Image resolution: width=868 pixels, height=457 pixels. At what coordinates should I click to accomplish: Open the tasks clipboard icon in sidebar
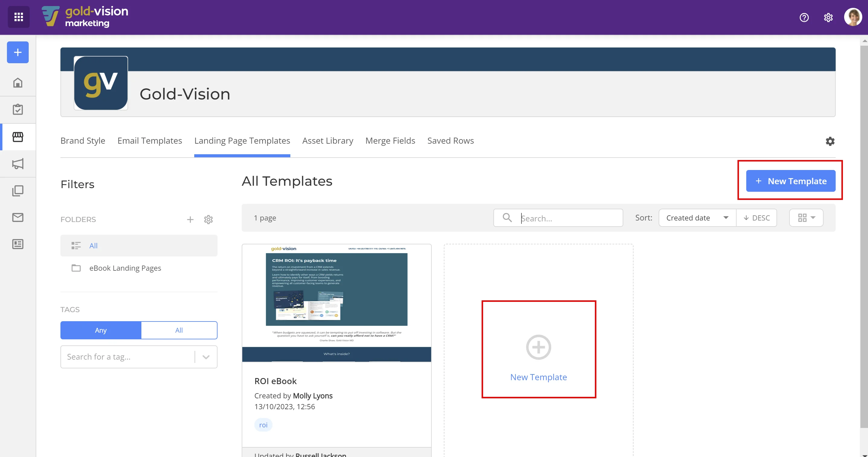tap(18, 109)
